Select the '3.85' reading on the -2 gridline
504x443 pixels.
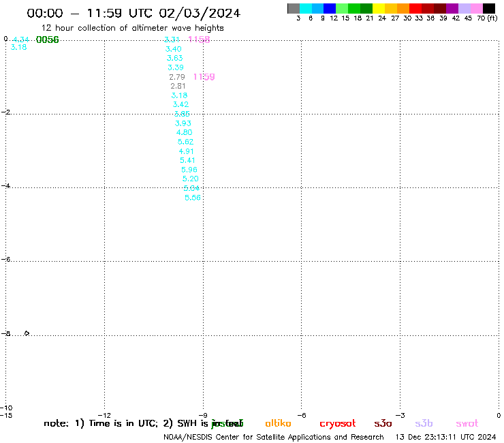point(182,114)
